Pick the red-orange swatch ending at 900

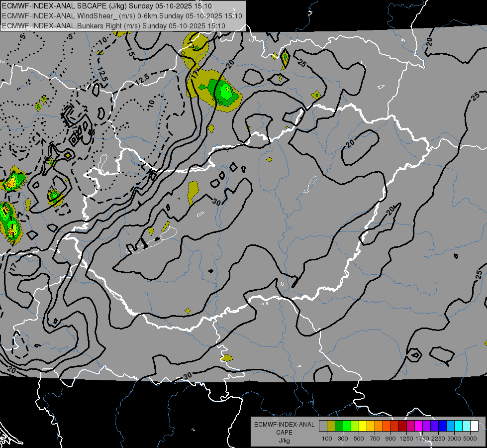(x=387, y=426)
